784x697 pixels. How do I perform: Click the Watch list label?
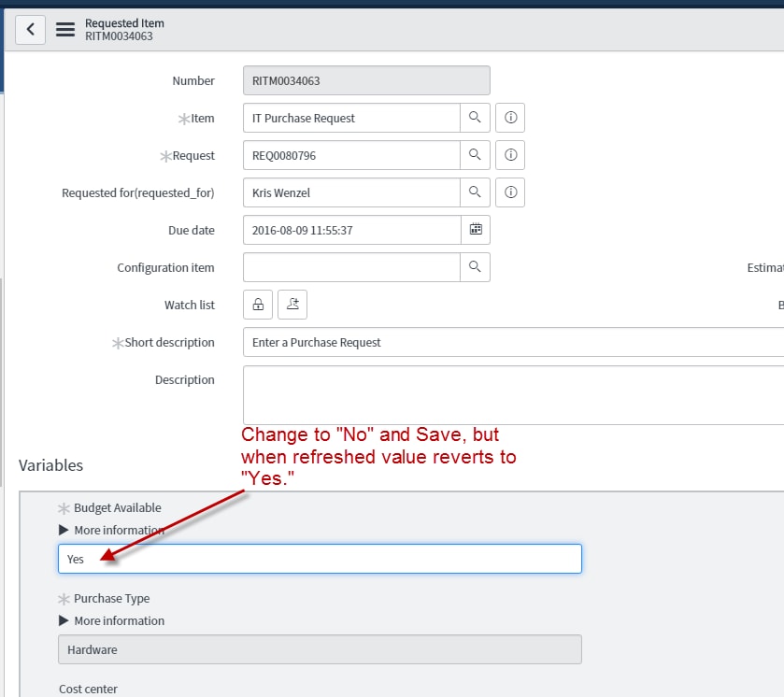190,305
